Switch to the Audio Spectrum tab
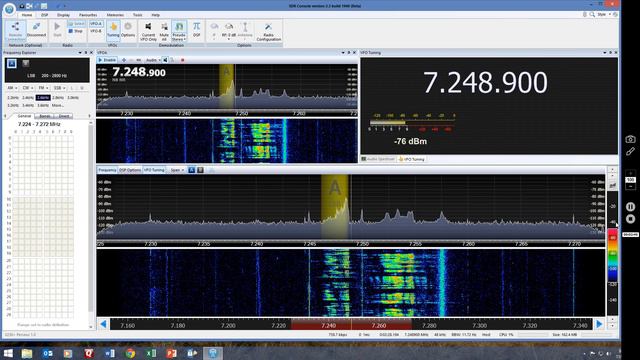The width and height of the screenshot is (640, 360). click(x=378, y=159)
